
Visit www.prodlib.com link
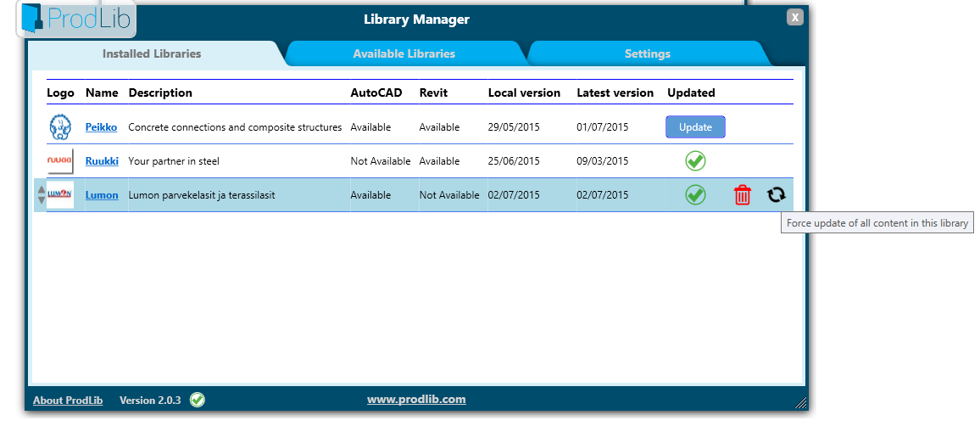416,399
